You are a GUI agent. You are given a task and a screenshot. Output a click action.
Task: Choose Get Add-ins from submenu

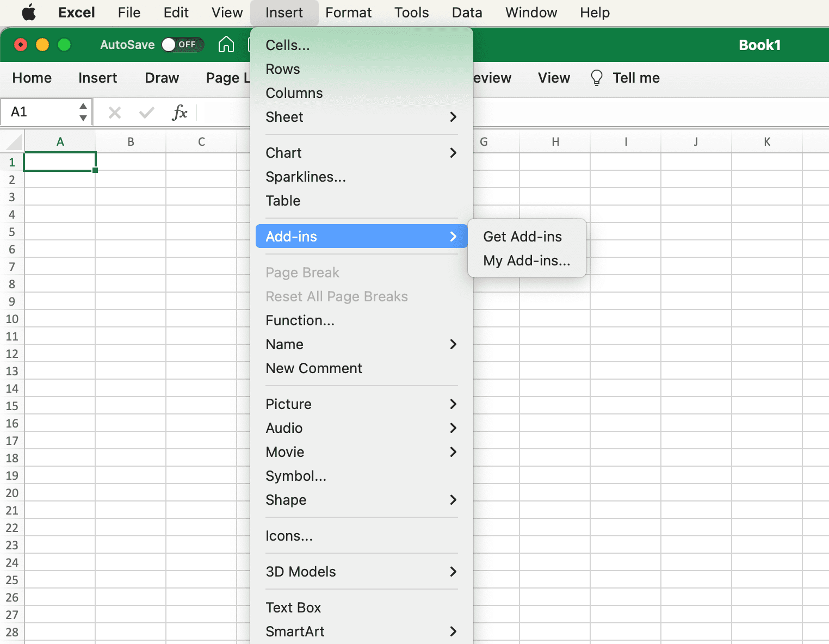(527, 237)
